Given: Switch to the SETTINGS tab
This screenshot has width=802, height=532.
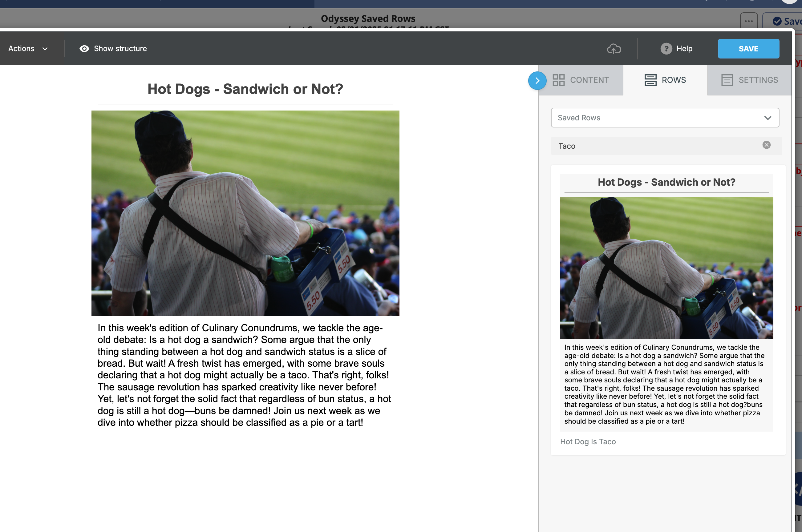Looking at the screenshot, I should [x=758, y=80].
